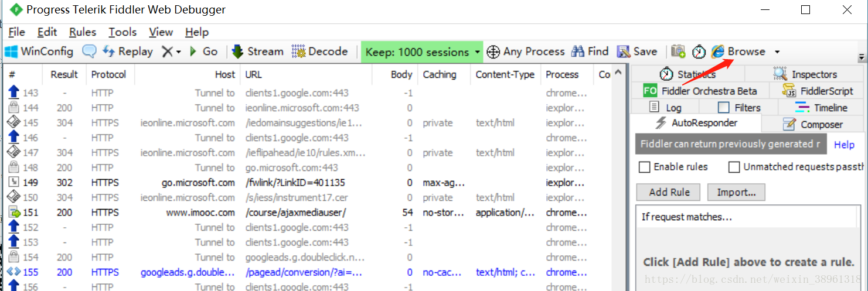
Task: Open AutoResponder Help link
Action: [x=845, y=145]
